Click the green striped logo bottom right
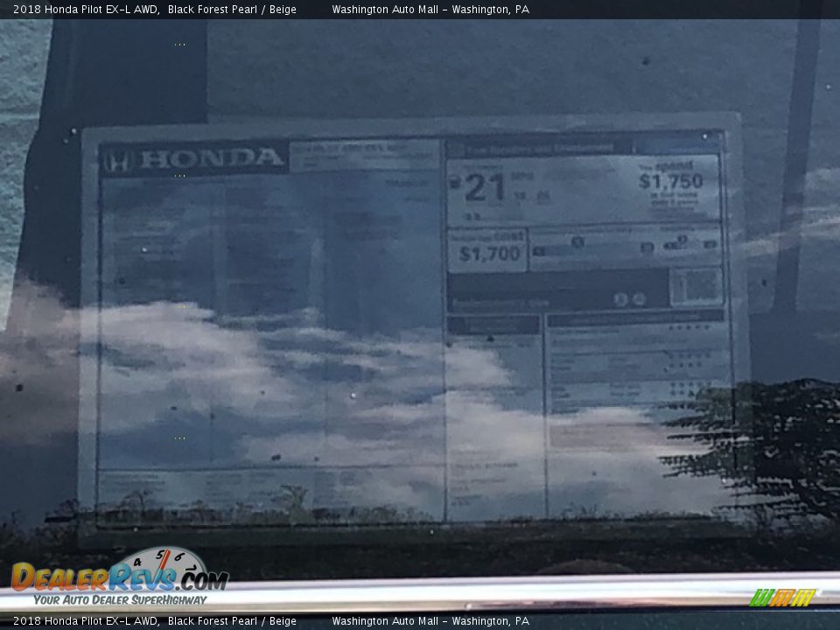Image resolution: width=840 pixels, height=630 pixels. click(782, 598)
